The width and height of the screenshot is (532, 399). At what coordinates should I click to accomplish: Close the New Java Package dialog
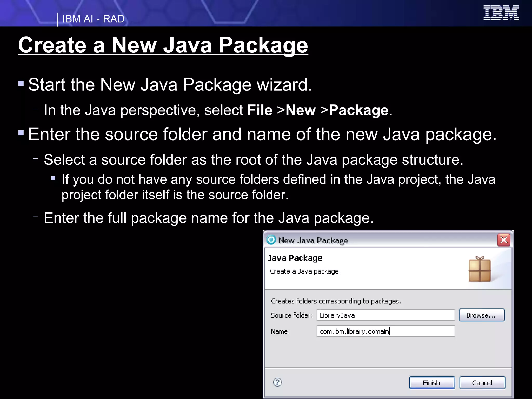(x=504, y=240)
